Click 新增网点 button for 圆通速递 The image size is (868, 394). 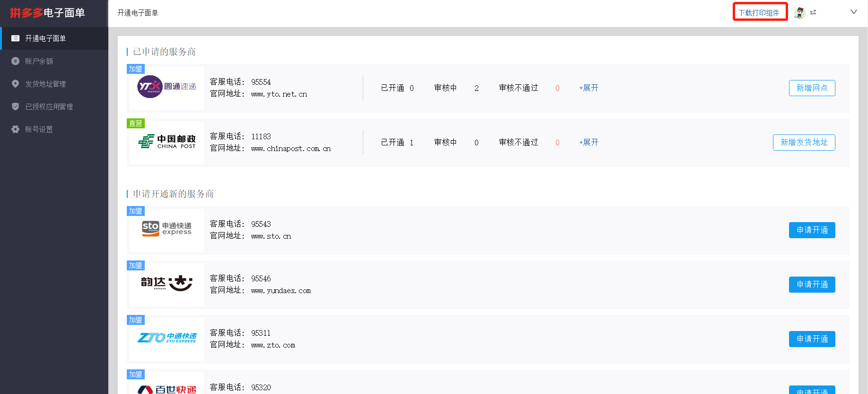(812, 88)
